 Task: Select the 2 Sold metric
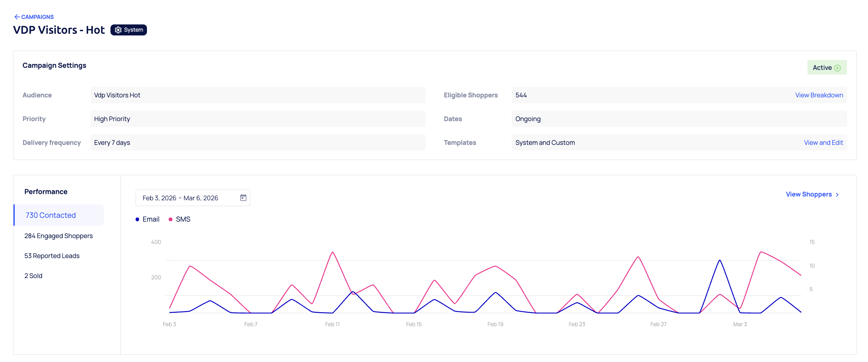point(33,276)
